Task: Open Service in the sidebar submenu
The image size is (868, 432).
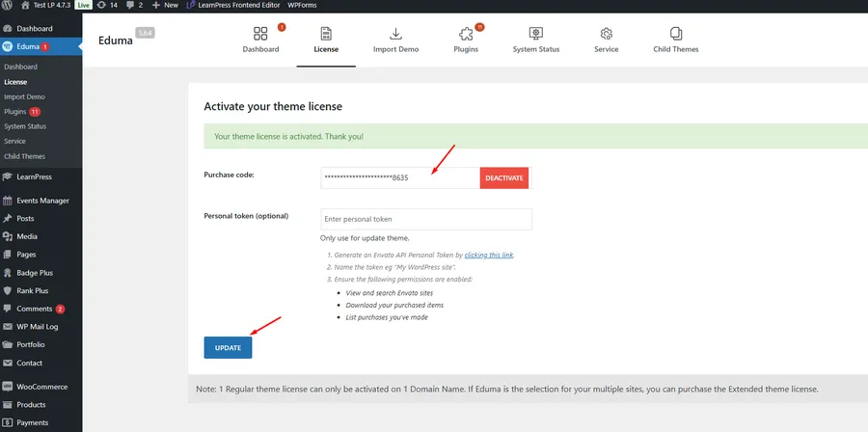Action: click(x=14, y=141)
